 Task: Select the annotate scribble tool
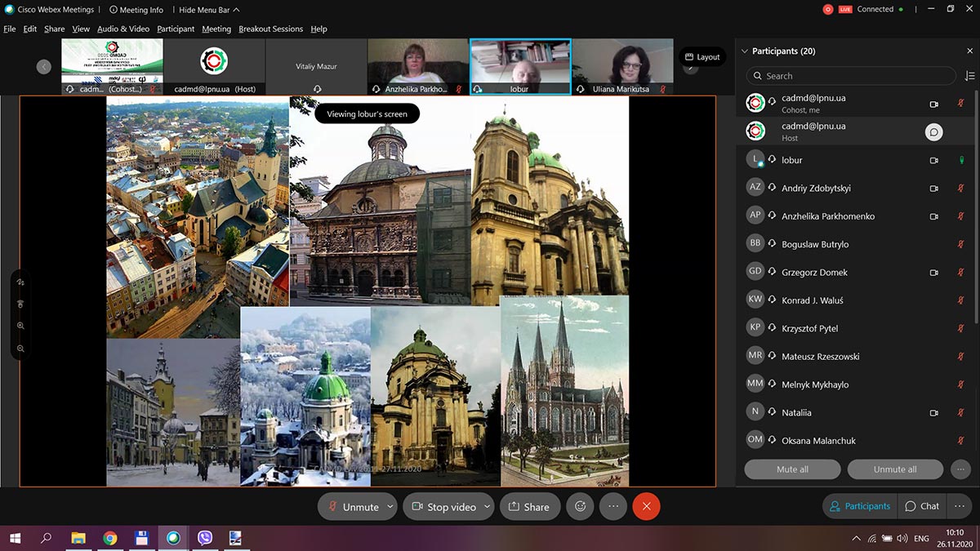[20, 282]
